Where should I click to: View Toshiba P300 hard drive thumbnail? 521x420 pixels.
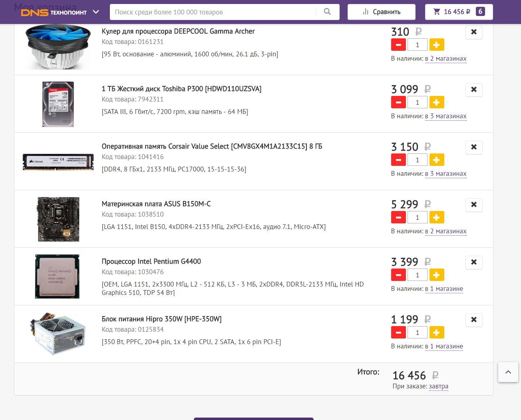[x=58, y=104]
